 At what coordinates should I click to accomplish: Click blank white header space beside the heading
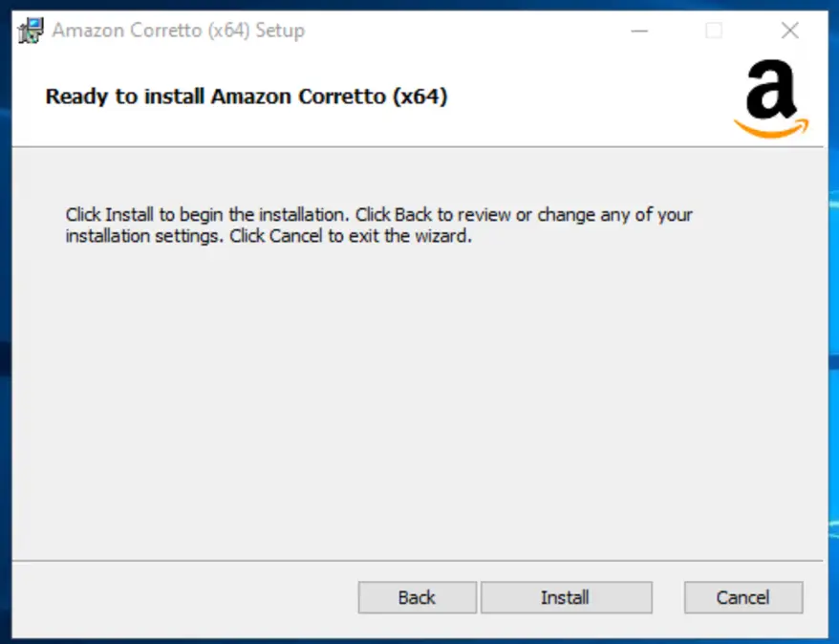coord(589,97)
